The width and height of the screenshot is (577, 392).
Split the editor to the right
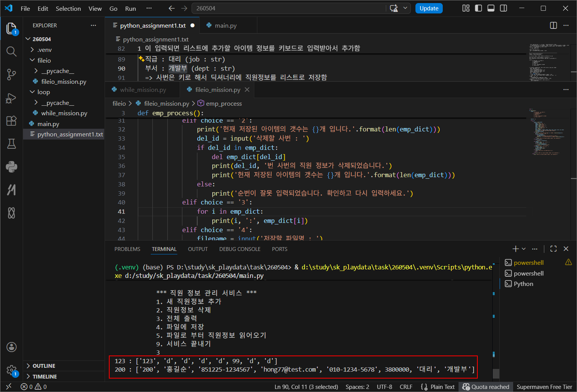(554, 25)
